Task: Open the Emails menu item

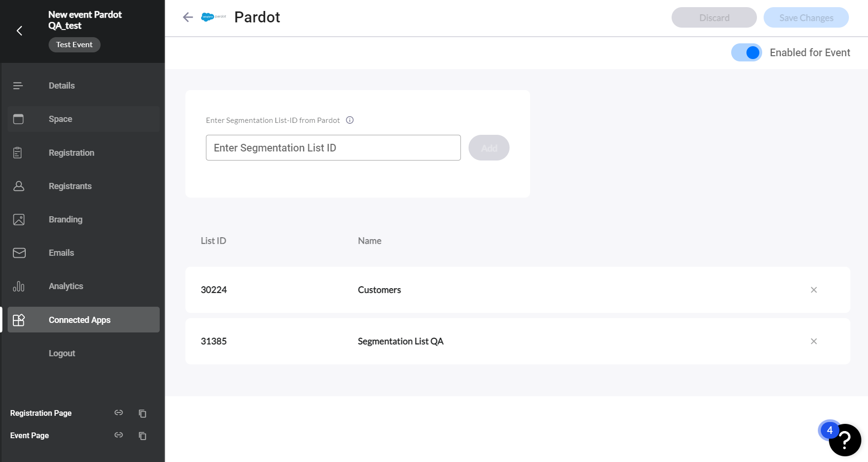Action: point(83,253)
